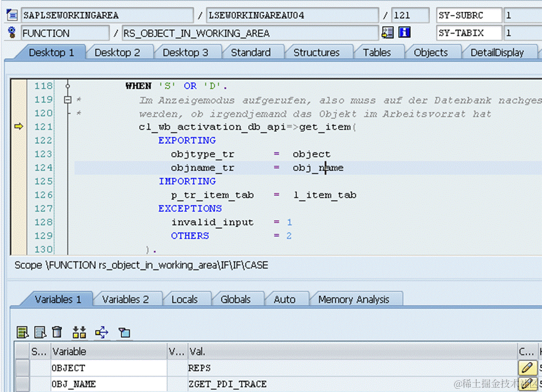Click the line number field showing 121
Image resolution: width=542 pixels, height=392 pixels.
coord(411,15)
